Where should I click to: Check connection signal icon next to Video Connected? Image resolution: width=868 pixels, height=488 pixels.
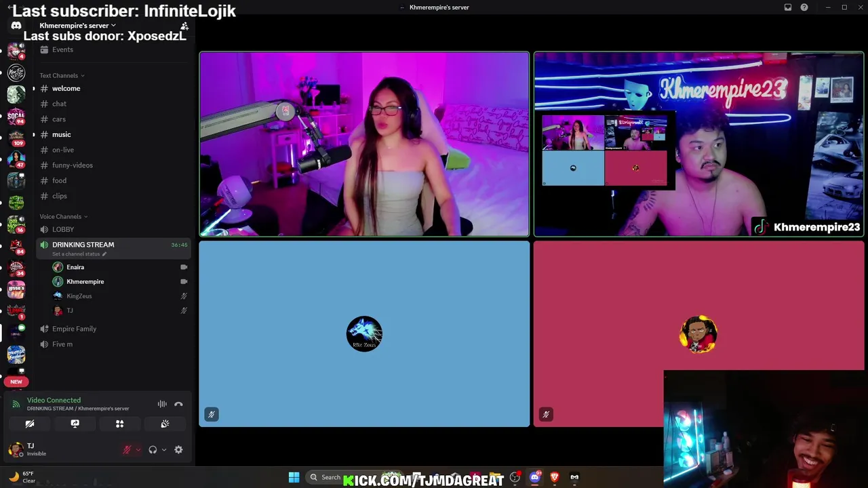[16, 404]
